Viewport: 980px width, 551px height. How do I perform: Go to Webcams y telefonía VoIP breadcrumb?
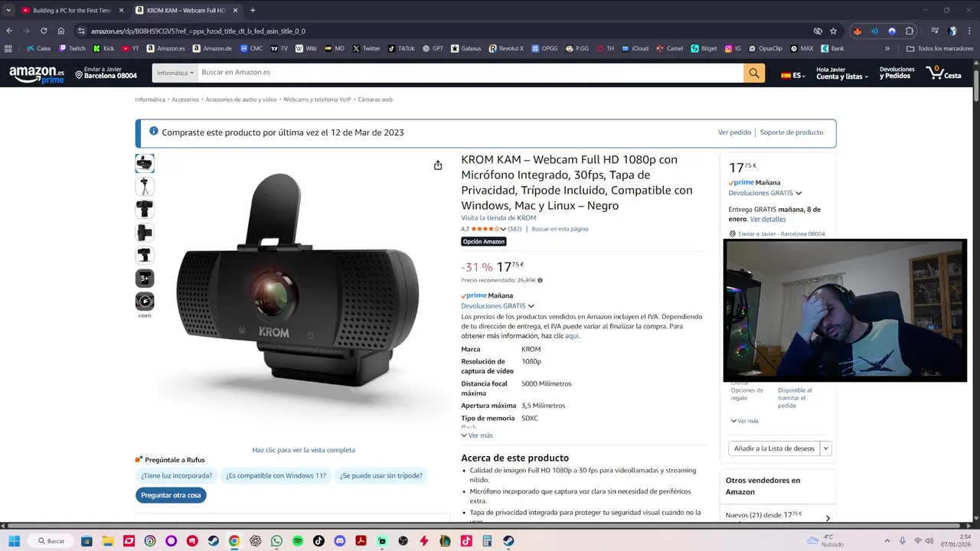(x=317, y=99)
